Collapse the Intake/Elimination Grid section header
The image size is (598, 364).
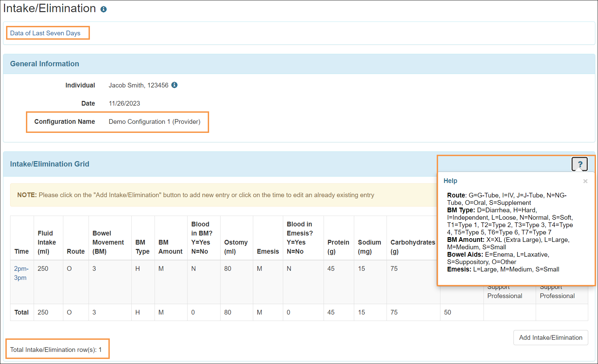tap(49, 164)
